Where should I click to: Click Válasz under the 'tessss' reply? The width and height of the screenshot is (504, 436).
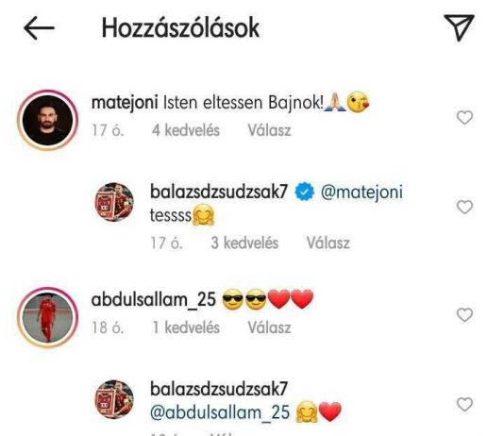pos(328,243)
